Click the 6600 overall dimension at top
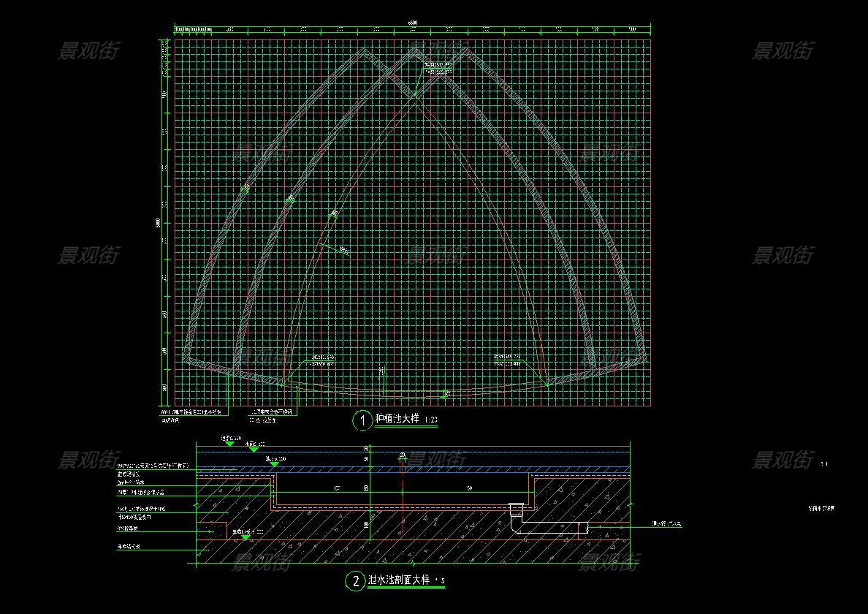This screenshot has height=614, width=868. (413, 23)
